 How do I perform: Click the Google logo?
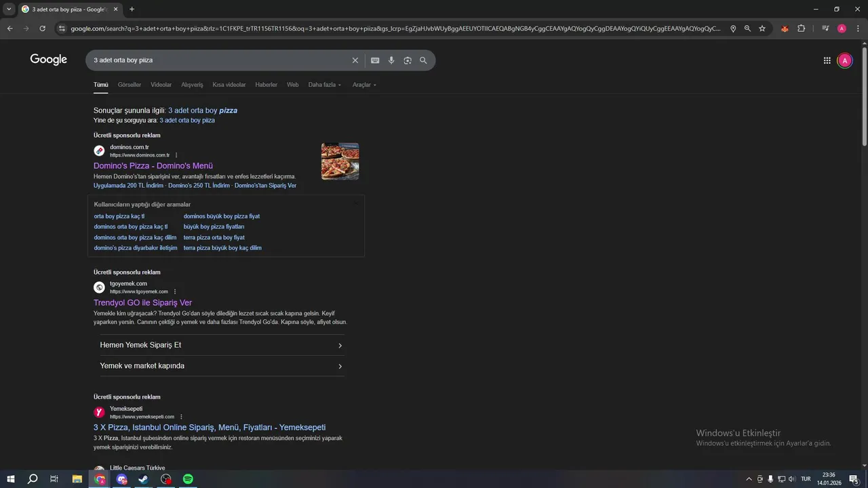pos(49,60)
